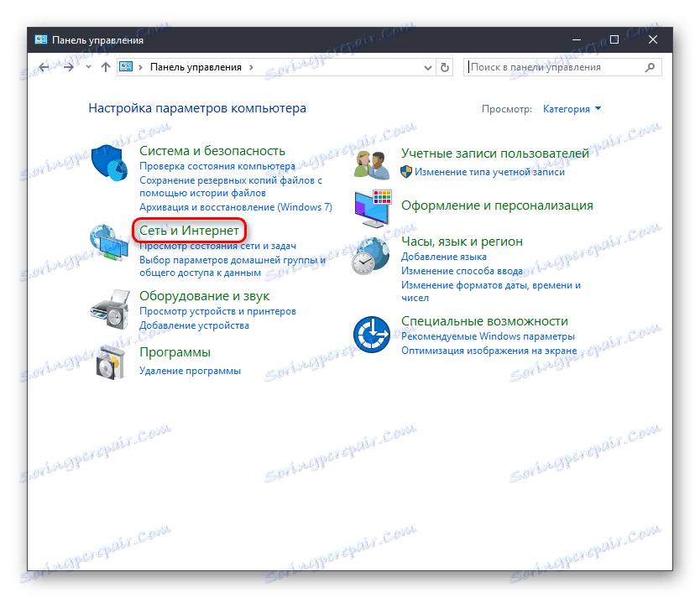Click the Control Panel icon in the address bar
This screenshot has width=700, height=598.
point(126,65)
